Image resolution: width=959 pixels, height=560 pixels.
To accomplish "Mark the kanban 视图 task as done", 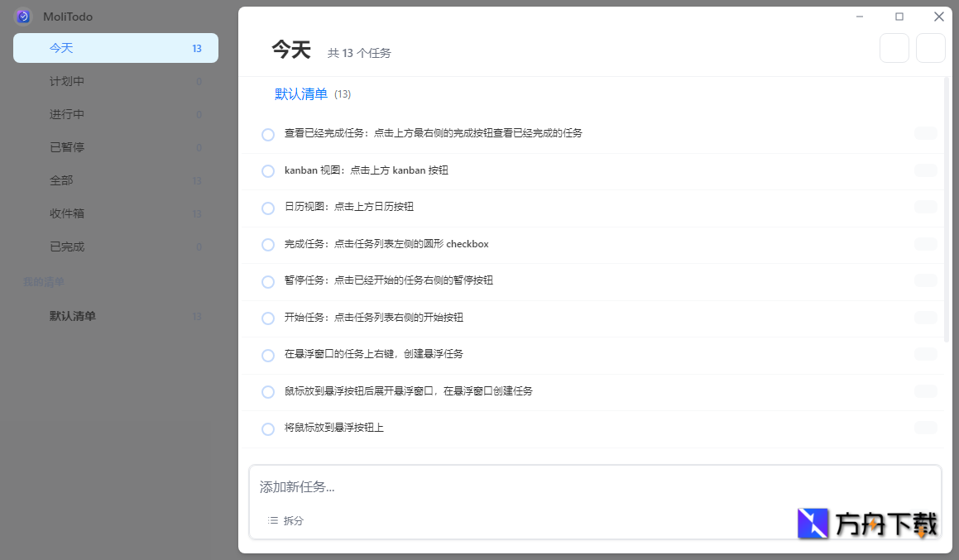I will (x=268, y=170).
